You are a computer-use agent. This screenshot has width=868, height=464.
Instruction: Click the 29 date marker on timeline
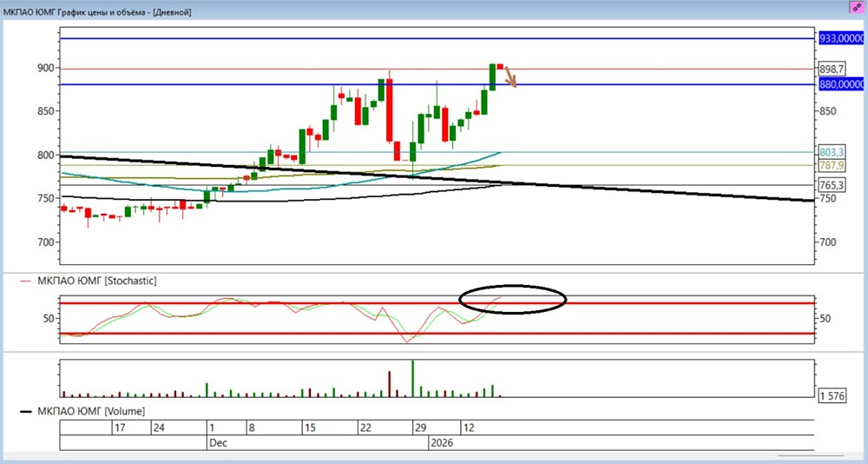[x=421, y=428]
